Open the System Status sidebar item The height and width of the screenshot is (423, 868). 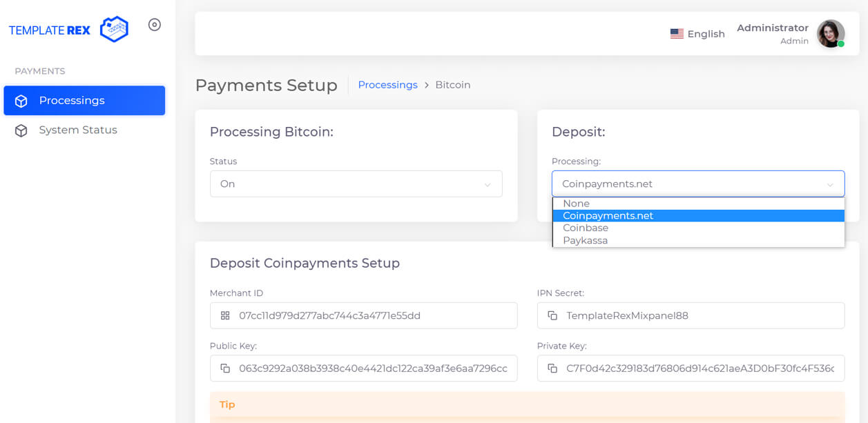[84, 130]
